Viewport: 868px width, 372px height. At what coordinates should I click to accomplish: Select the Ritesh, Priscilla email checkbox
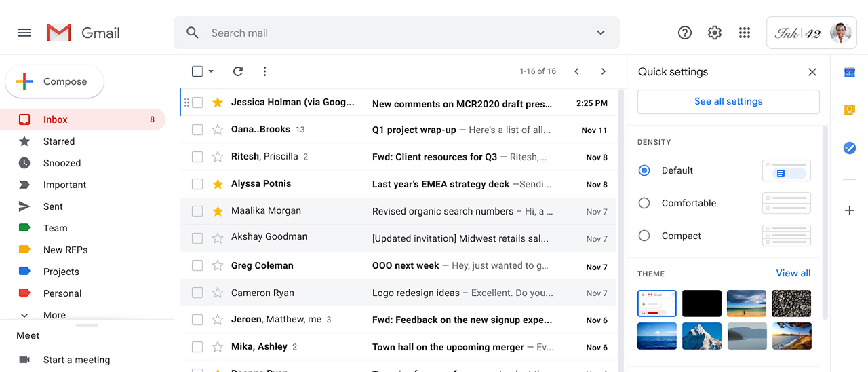point(197,157)
